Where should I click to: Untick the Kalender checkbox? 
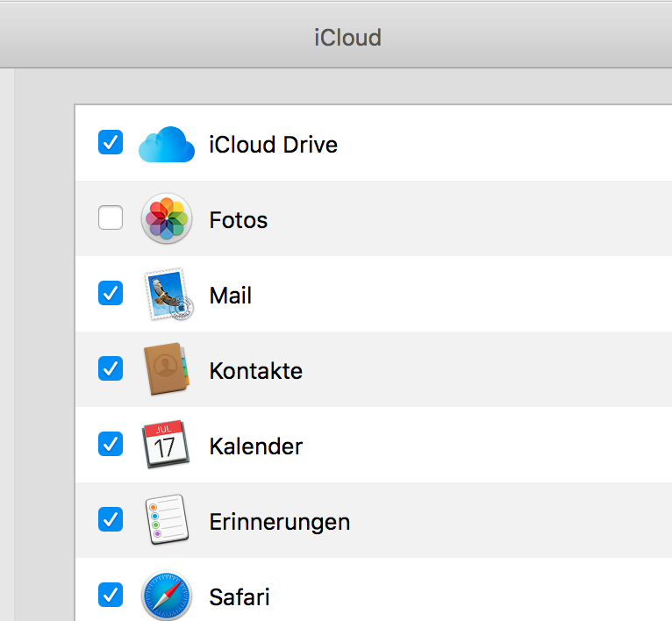click(111, 445)
